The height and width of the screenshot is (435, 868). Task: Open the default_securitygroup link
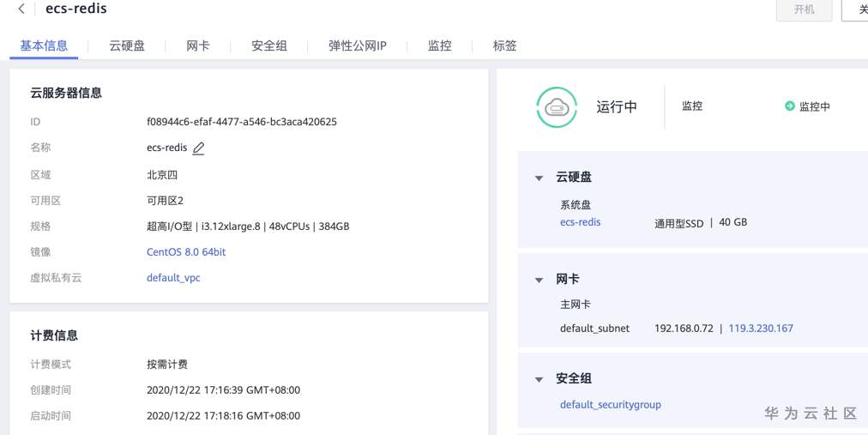[x=610, y=405]
